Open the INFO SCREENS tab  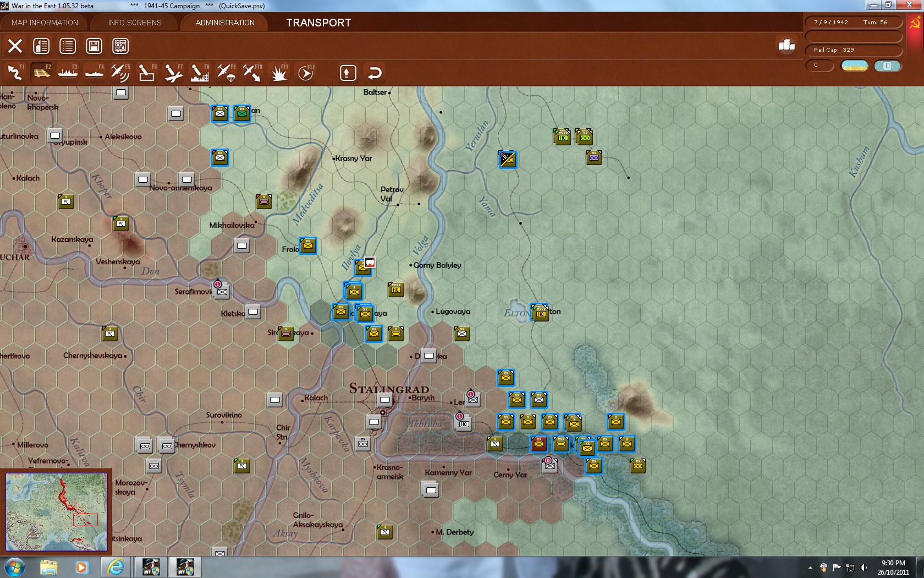click(x=135, y=23)
